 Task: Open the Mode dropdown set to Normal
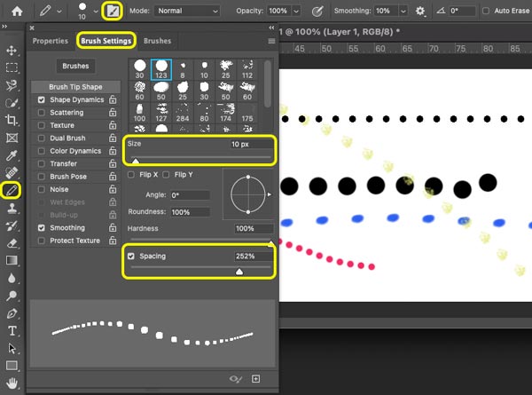click(187, 11)
